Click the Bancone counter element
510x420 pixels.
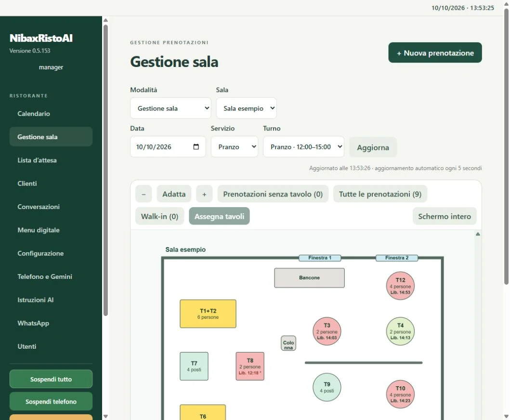[x=309, y=278]
